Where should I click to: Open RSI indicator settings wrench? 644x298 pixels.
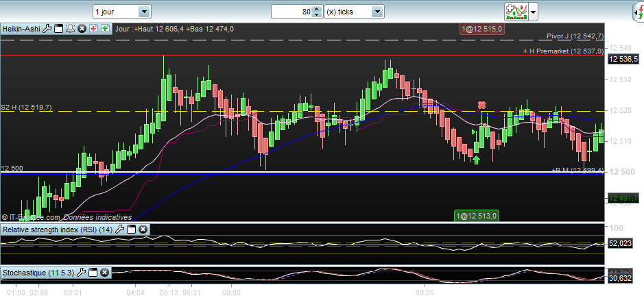pos(119,229)
